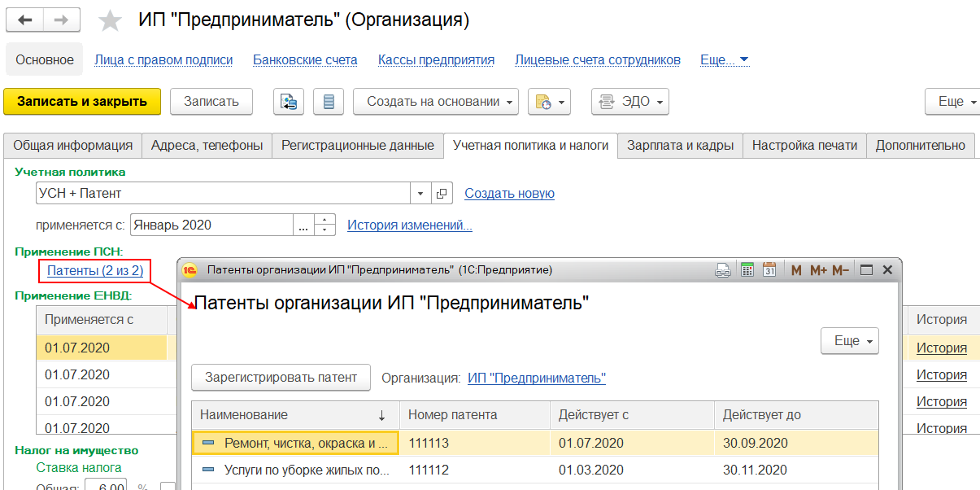Click the back navigation arrow
The height and width of the screenshot is (490, 980).
[24, 20]
